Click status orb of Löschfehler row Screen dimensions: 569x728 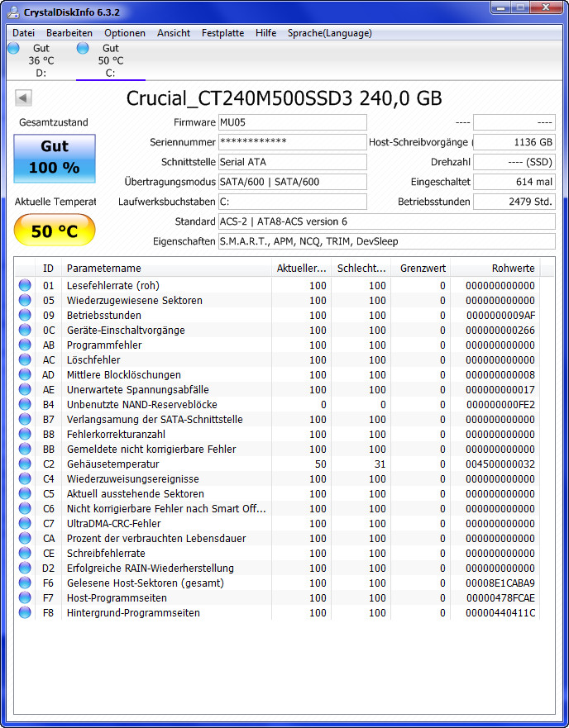tap(25, 359)
